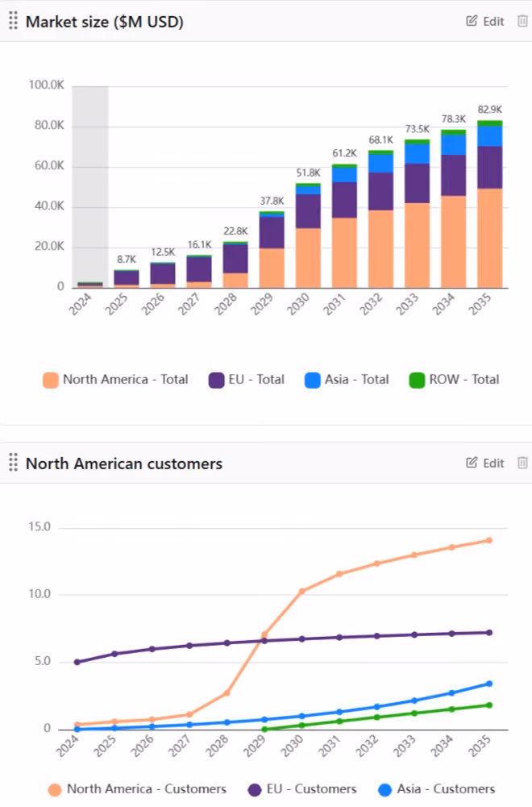This screenshot has width=532, height=807.
Task: Click the '12.5K' value label
Action: click(163, 252)
